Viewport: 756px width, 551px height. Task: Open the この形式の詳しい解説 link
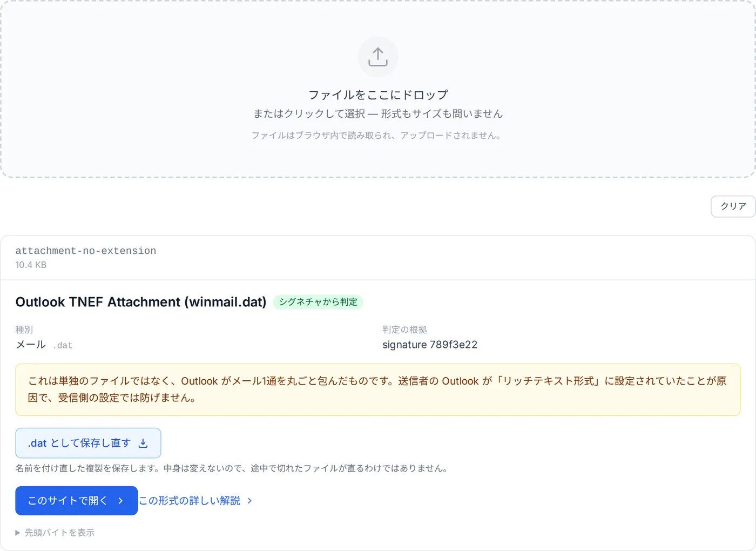(x=195, y=501)
